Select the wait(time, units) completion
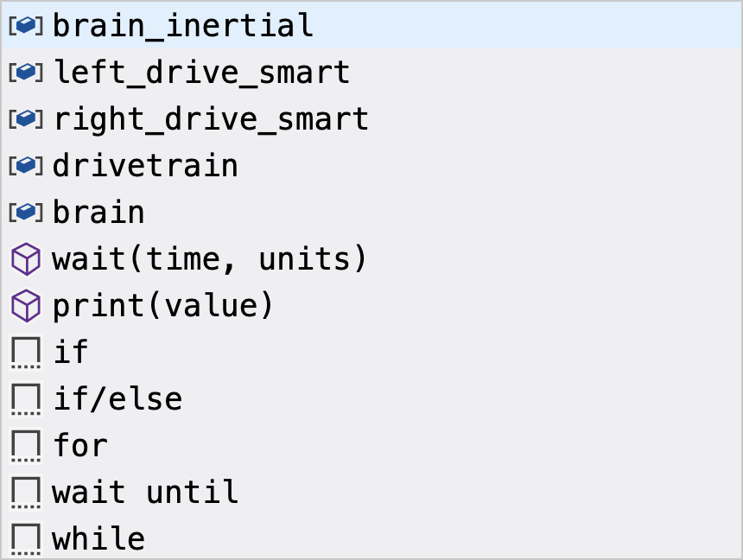 208,258
